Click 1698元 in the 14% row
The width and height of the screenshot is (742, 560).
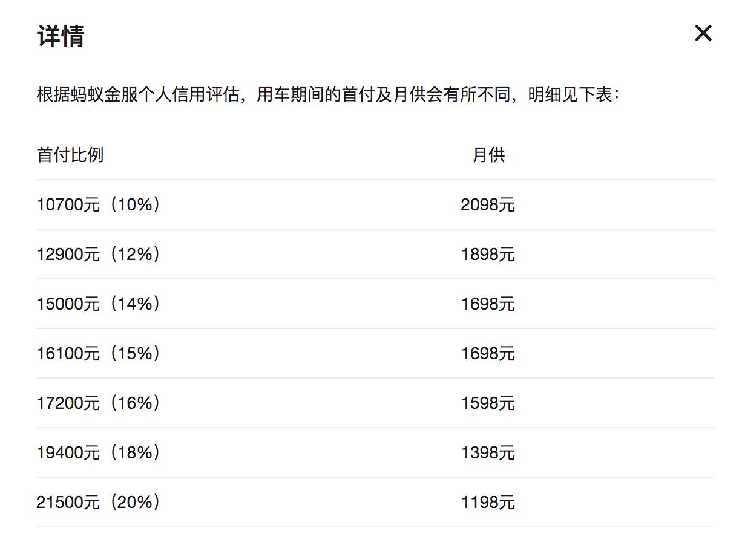click(488, 304)
